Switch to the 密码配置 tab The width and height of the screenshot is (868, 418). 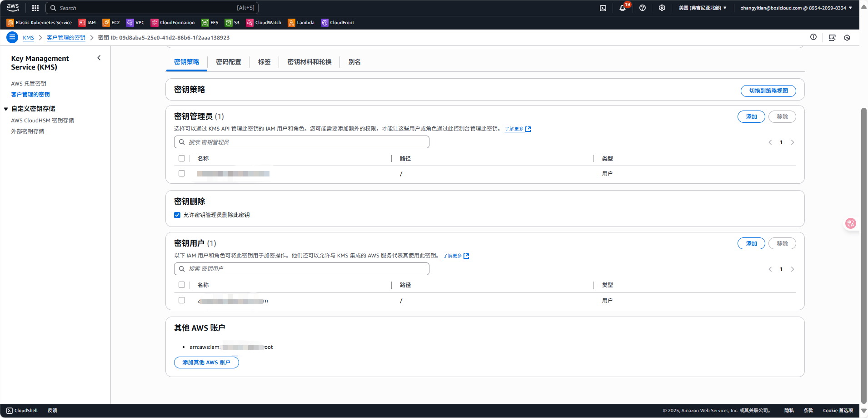pyautogui.click(x=229, y=62)
